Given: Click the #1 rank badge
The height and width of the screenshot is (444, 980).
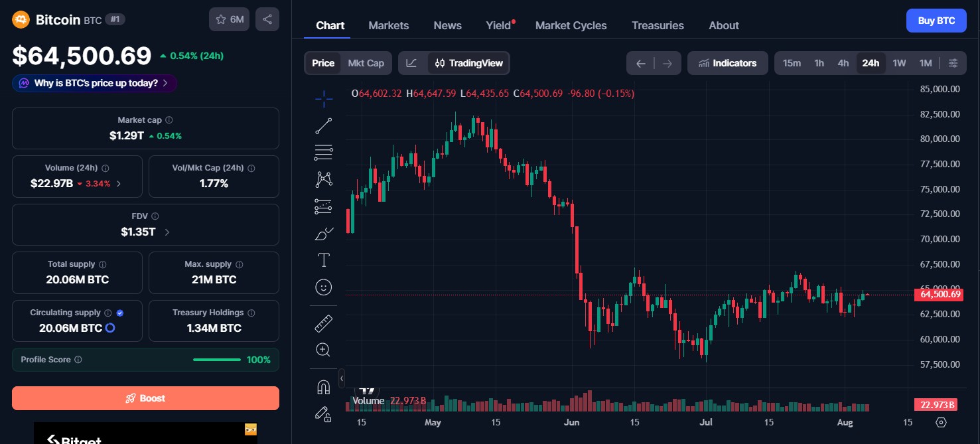Looking at the screenshot, I should click(x=115, y=20).
